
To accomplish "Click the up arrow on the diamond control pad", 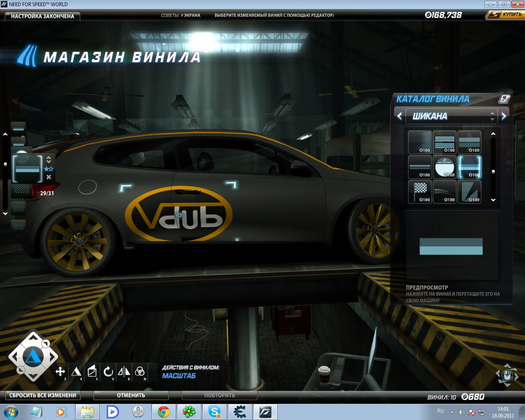I will pos(33,337).
